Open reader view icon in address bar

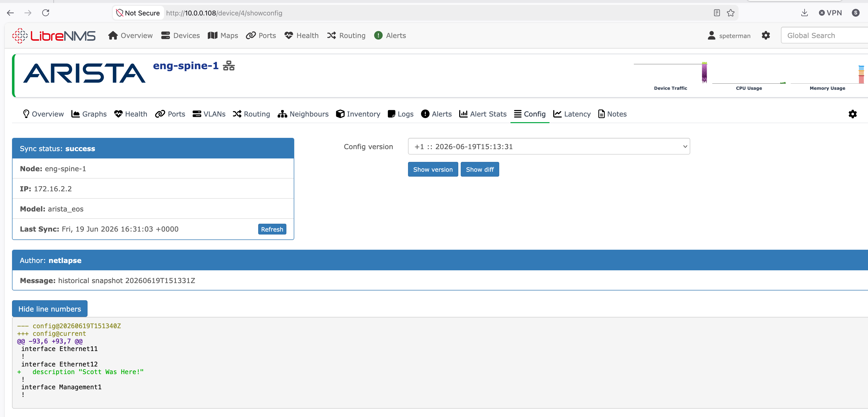click(x=717, y=13)
